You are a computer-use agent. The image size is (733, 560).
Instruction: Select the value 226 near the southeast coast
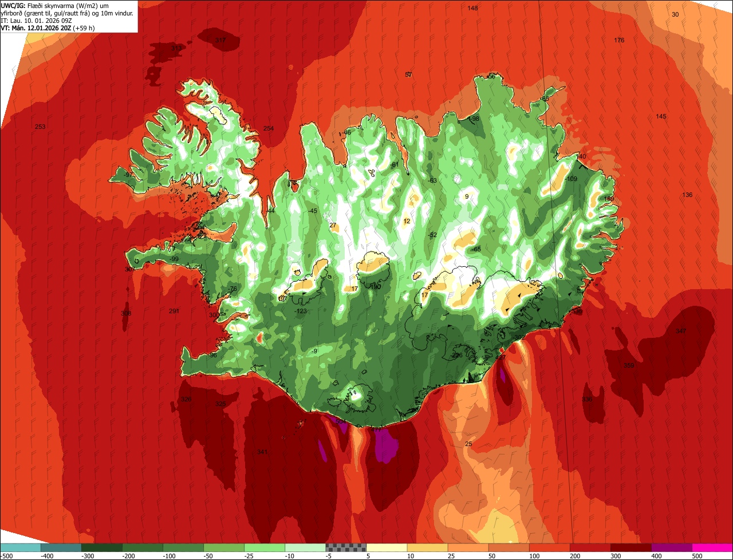[456, 355]
